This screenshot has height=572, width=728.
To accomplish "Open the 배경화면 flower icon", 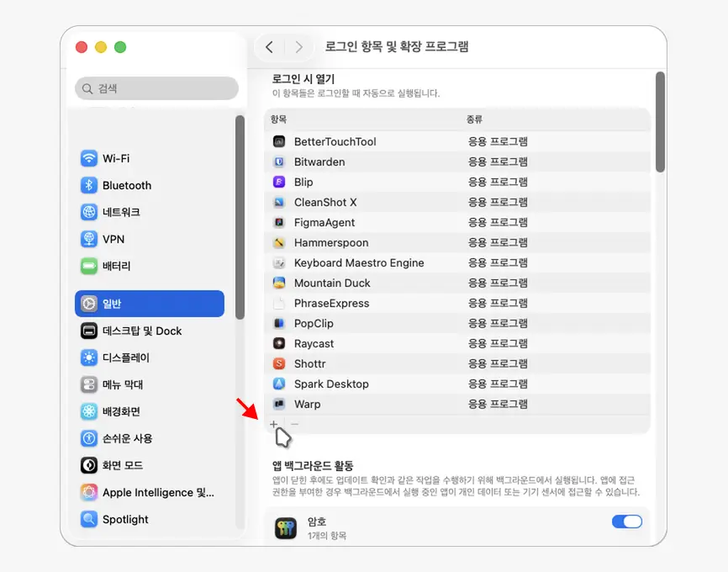I will [88, 411].
